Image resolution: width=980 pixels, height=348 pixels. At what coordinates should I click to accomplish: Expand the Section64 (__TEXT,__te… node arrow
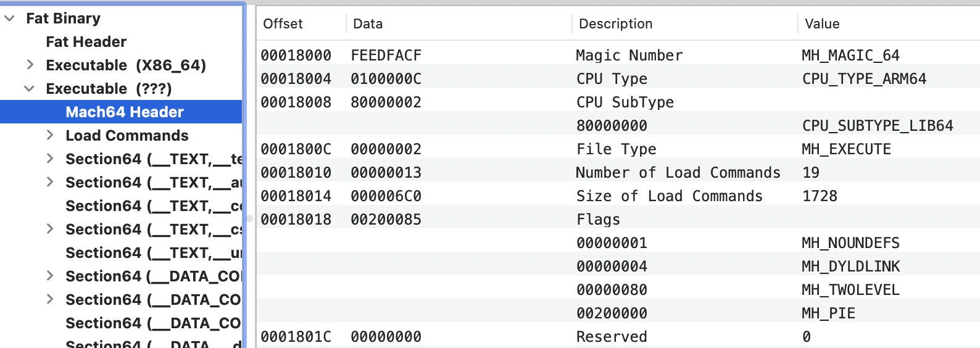(50, 159)
